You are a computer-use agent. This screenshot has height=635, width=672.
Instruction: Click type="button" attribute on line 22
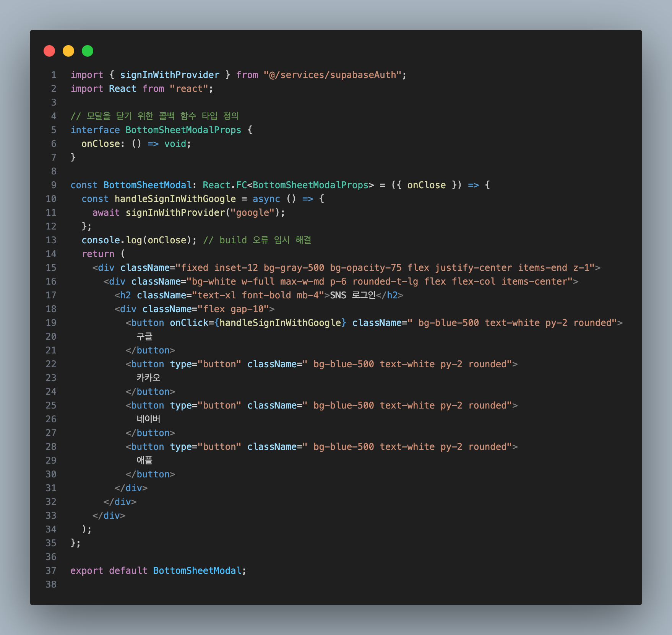(206, 364)
